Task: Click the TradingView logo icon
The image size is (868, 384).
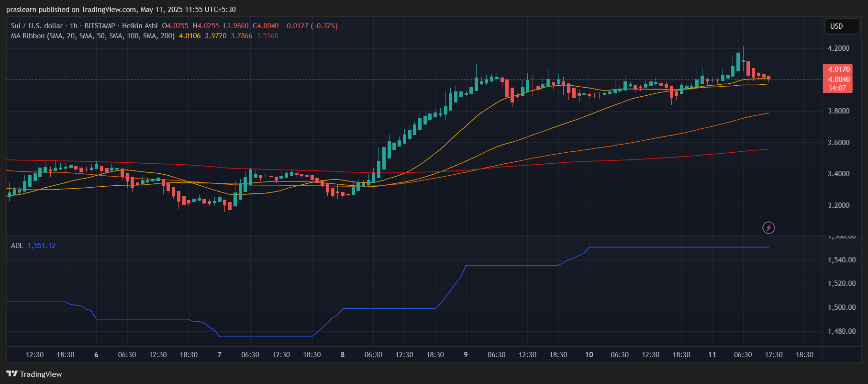Action: [12, 374]
